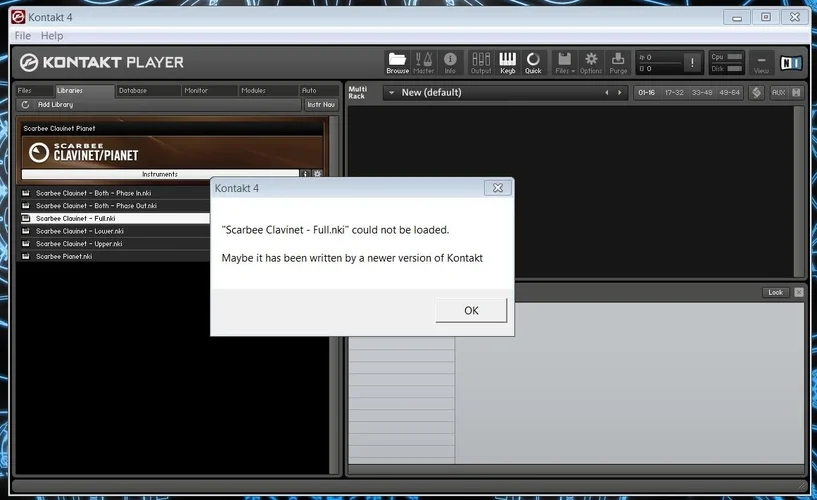The width and height of the screenshot is (817, 500).
Task: Click the Scarbee Clavinet/Pianet library banner
Action: point(172,153)
